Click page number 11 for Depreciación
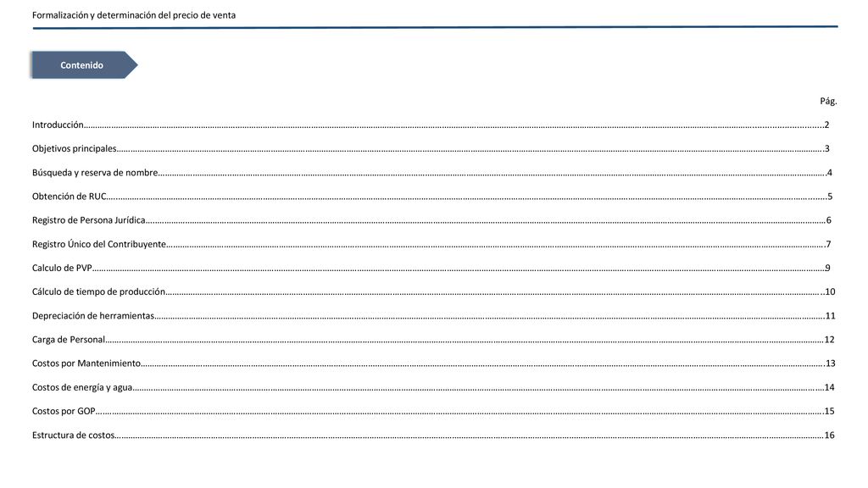Screen dimensions: 868x488 [831, 316]
